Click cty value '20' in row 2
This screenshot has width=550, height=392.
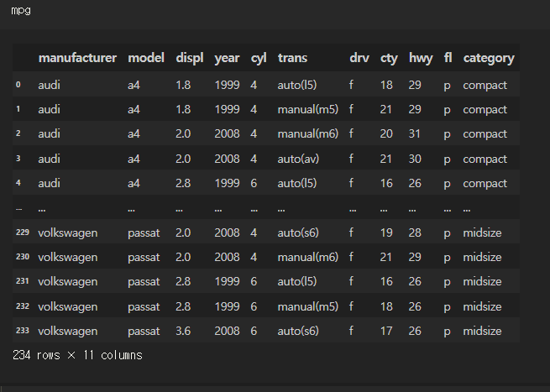(x=386, y=133)
